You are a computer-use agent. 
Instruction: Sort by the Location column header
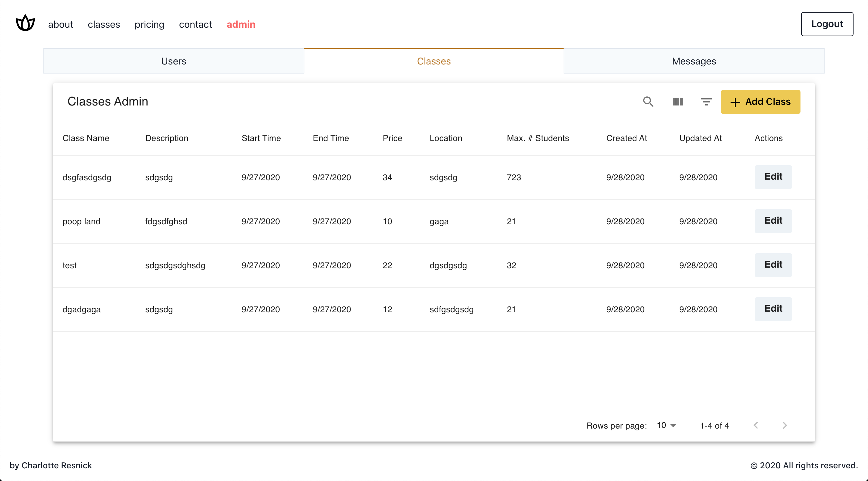pos(446,138)
